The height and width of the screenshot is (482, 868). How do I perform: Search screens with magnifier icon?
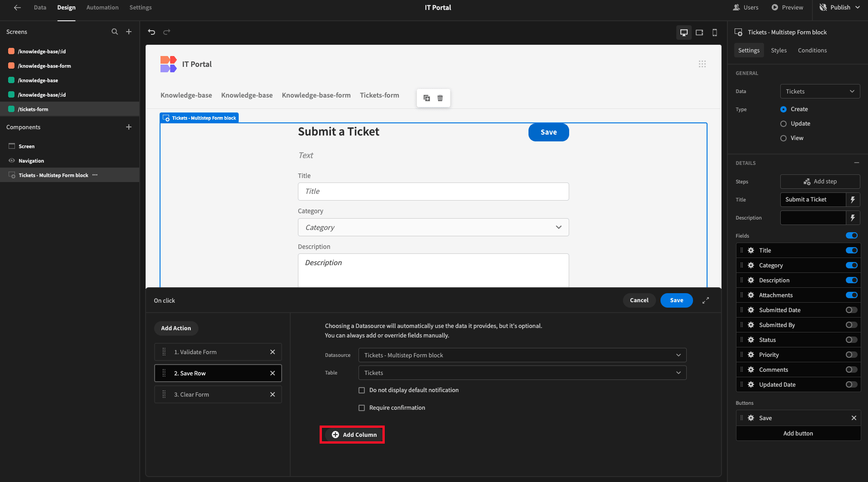(x=114, y=32)
